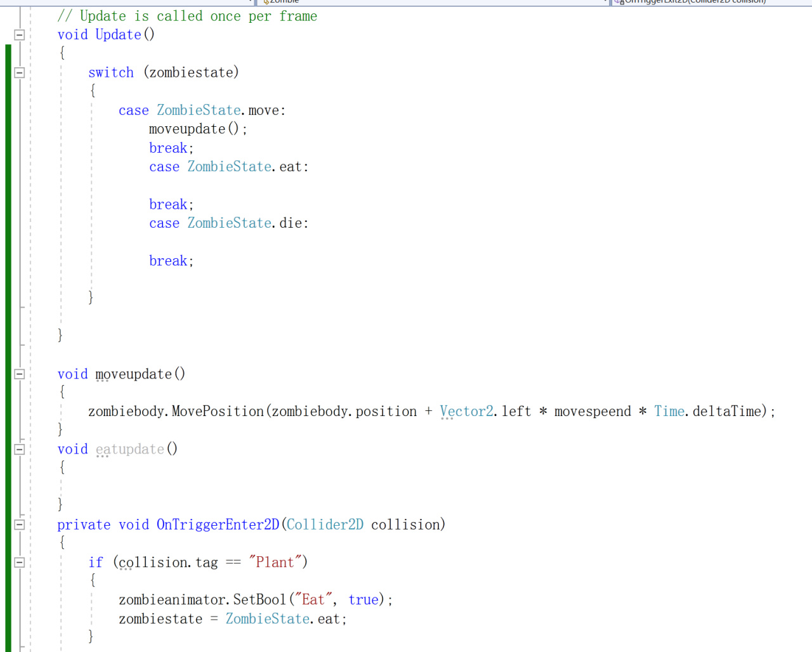
Task: Click the "private" keyword
Action: pos(84,525)
